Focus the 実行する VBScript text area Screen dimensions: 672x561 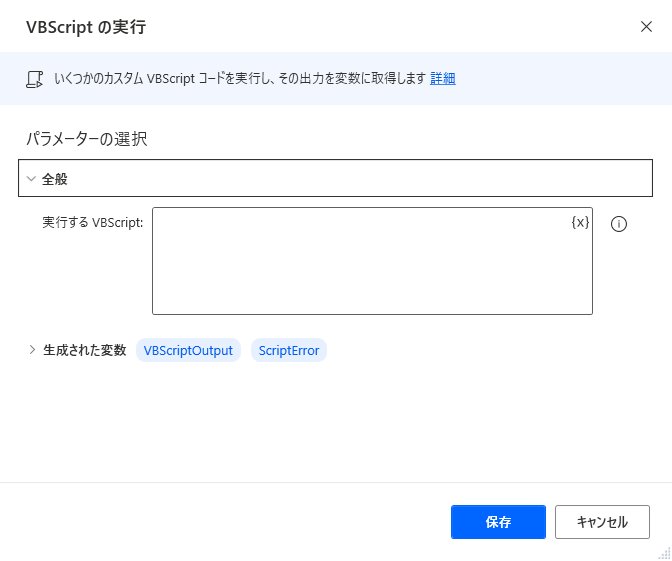(372, 261)
